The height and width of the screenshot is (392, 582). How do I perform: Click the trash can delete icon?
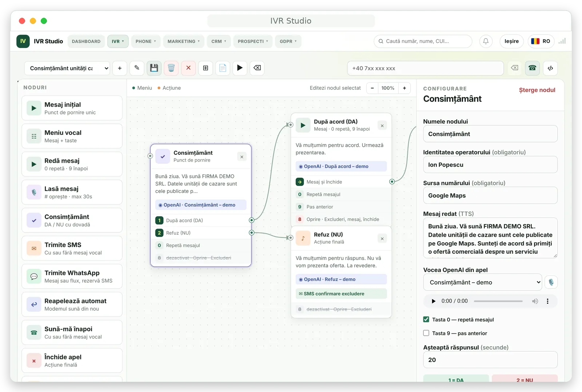click(171, 68)
